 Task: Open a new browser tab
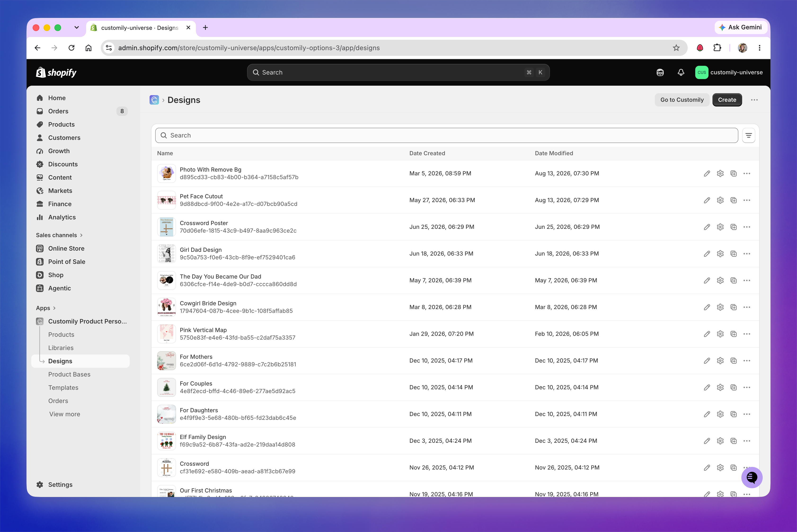(x=205, y=27)
